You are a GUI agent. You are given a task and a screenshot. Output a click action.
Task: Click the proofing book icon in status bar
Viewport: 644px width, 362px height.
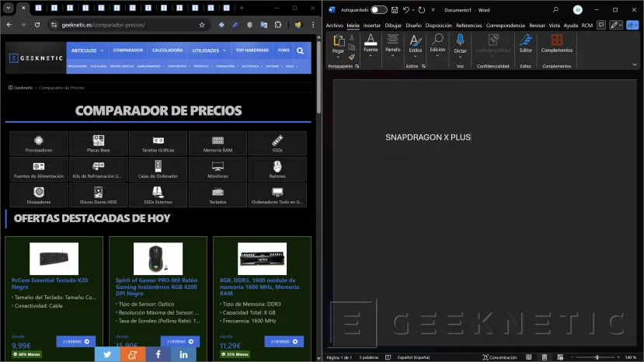click(x=388, y=357)
